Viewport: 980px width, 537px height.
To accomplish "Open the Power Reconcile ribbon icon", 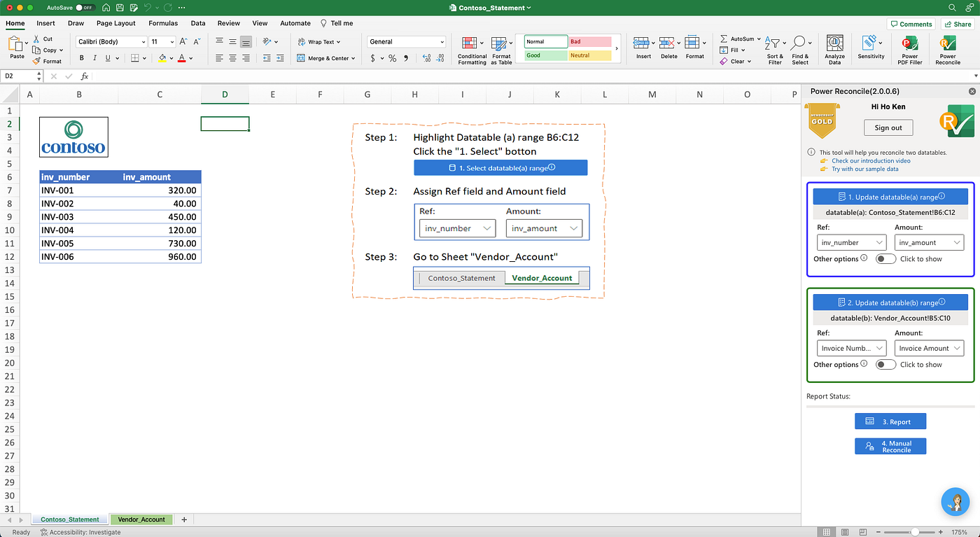I will pos(948,50).
